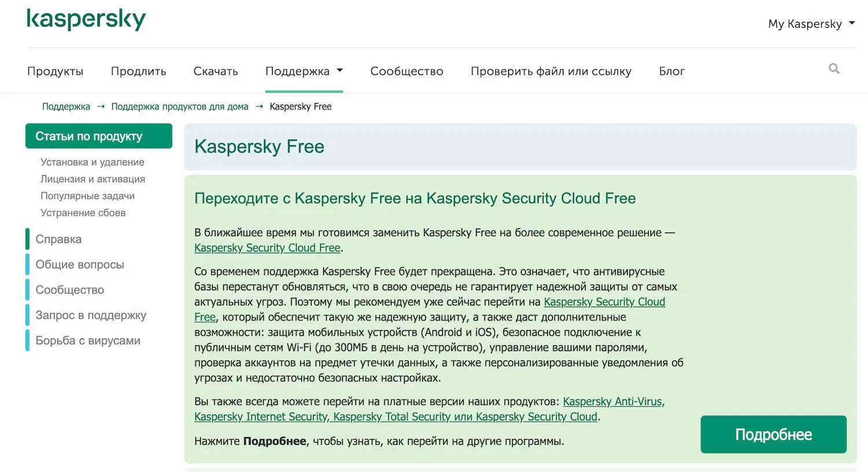Open the Продукты menu item
Viewport: 868px width, 472px height.
point(55,71)
